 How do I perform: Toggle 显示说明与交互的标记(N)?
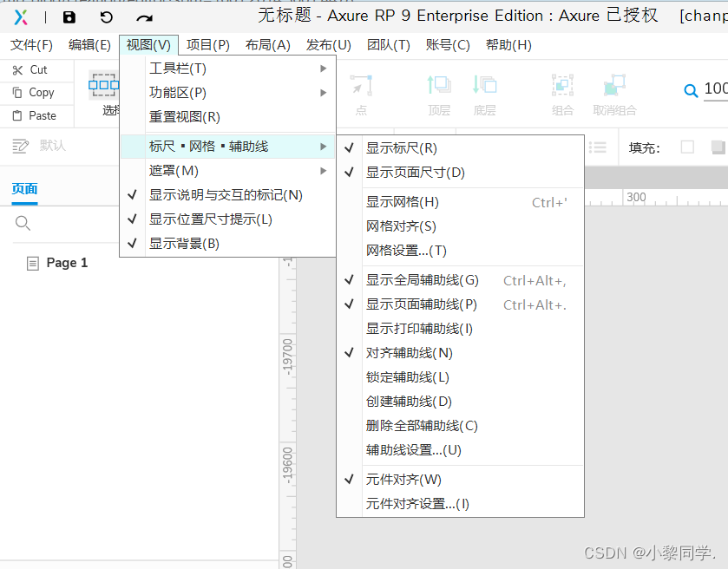pyautogui.click(x=227, y=195)
